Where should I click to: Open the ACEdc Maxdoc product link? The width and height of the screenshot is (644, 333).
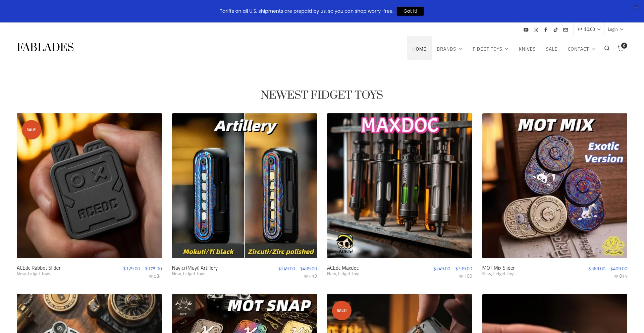[343, 268]
